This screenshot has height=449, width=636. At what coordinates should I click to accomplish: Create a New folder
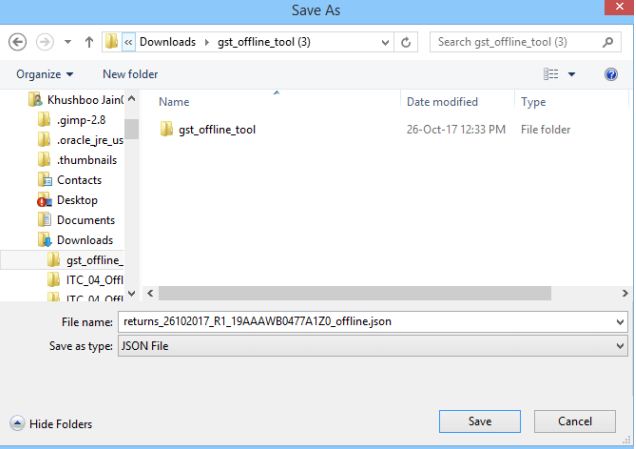130,74
